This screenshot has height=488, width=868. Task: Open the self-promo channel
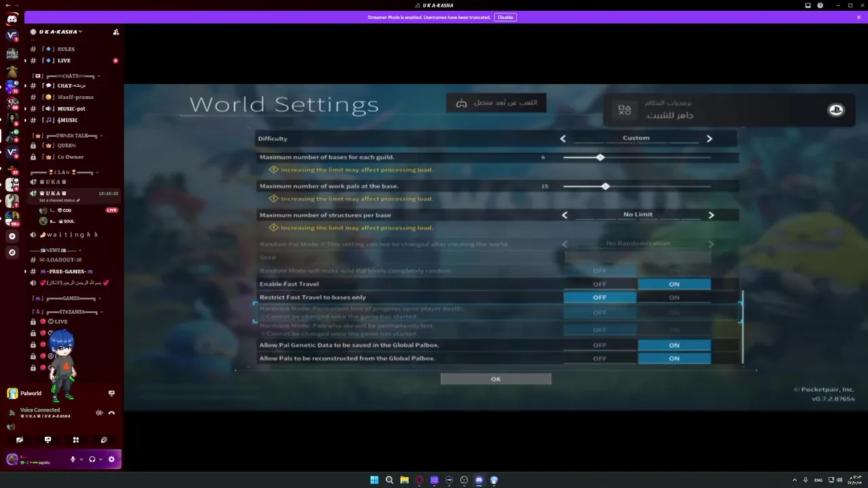75,97
